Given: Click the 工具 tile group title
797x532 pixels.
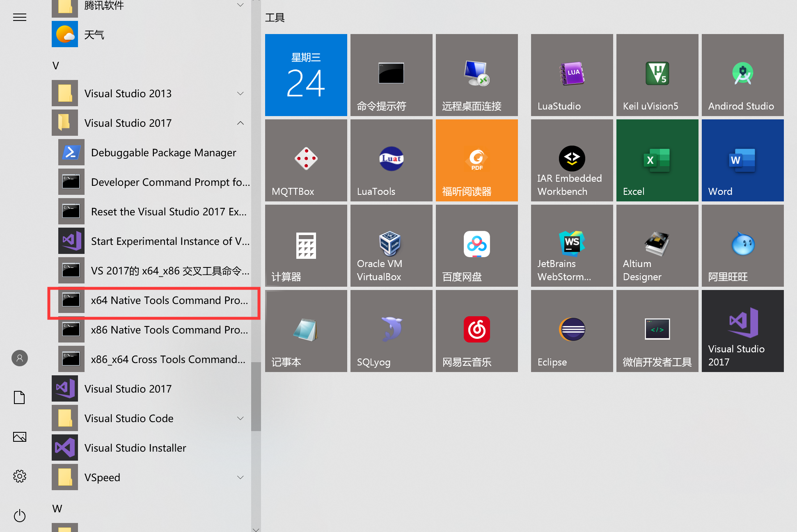Looking at the screenshot, I should pyautogui.click(x=275, y=18).
